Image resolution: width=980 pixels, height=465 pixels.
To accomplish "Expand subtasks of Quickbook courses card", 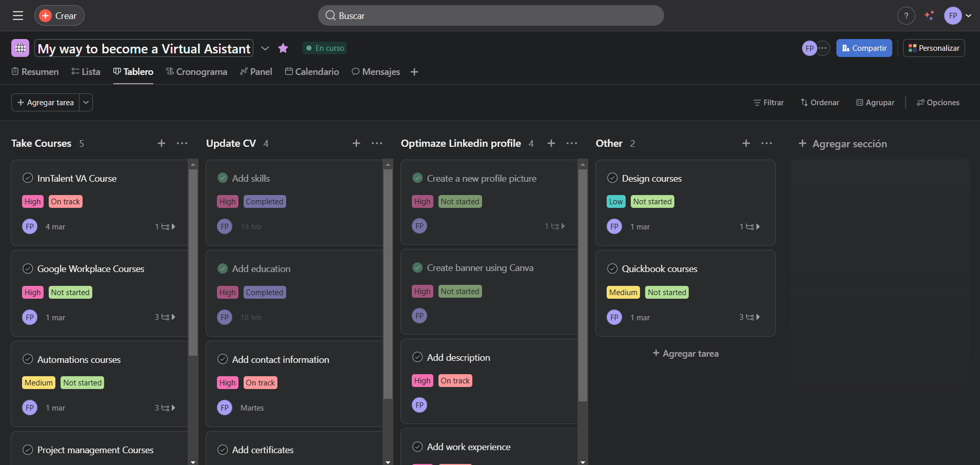I will tap(750, 317).
